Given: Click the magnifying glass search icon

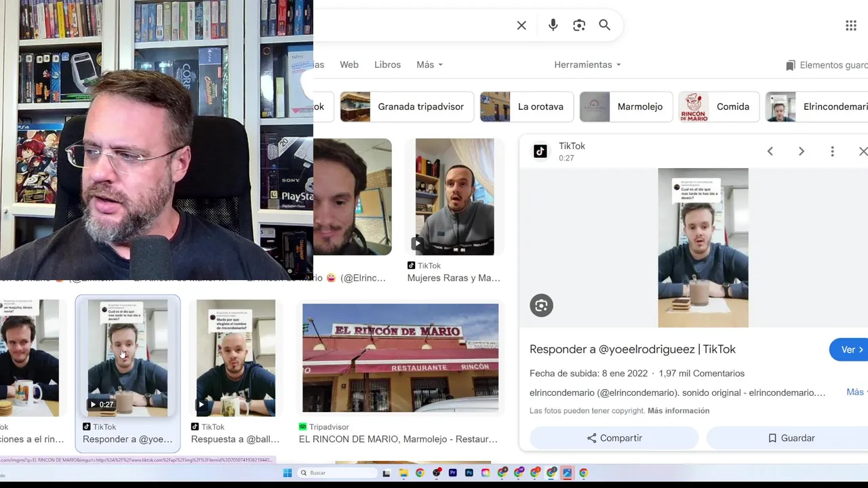Looking at the screenshot, I should [605, 25].
